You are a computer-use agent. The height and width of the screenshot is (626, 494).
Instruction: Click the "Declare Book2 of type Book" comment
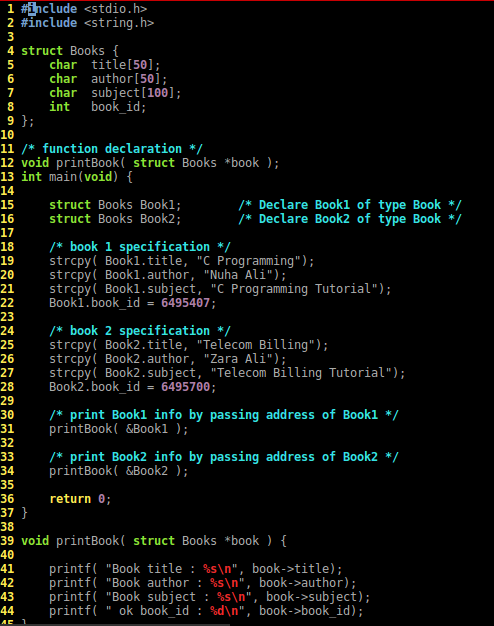tap(350, 218)
